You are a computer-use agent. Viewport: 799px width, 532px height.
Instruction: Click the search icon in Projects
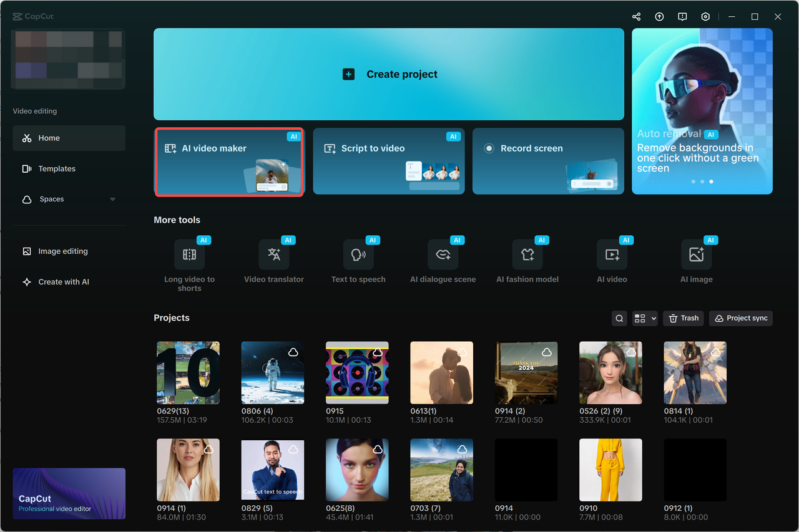coord(619,318)
